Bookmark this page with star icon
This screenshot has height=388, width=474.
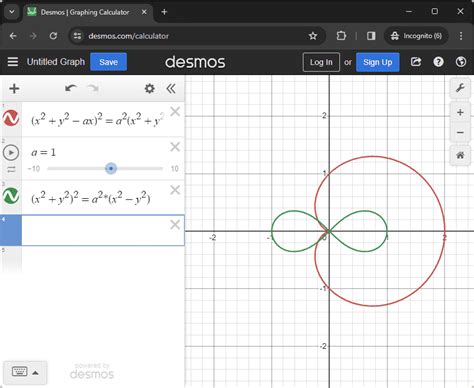click(x=313, y=36)
